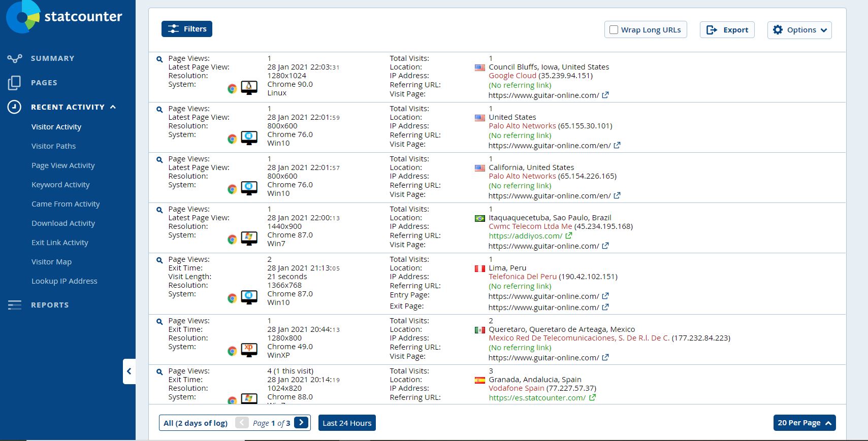
Task: Open the Google Cloud ISP link
Action: pos(512,76)
